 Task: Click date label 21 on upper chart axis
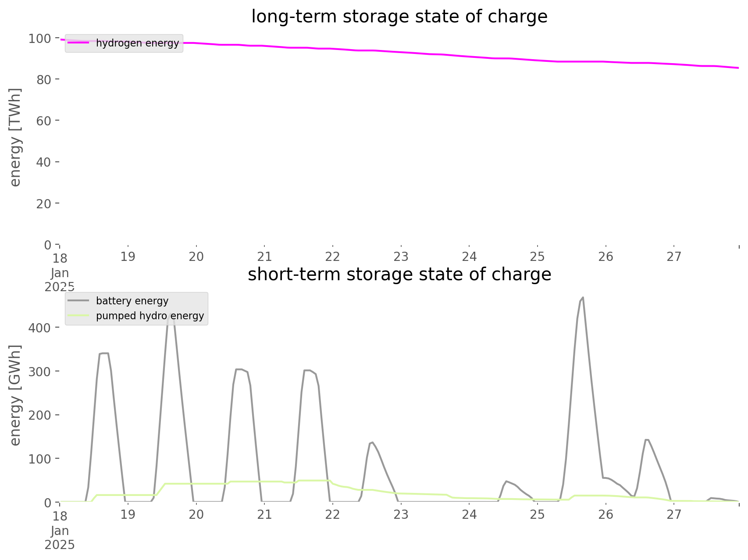tap(264, 257)
